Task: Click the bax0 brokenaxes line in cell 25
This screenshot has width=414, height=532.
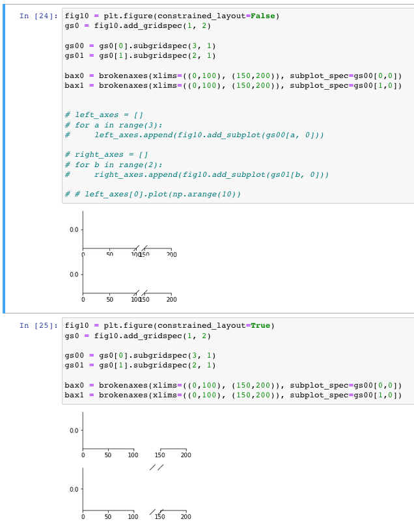Action: 233,386
